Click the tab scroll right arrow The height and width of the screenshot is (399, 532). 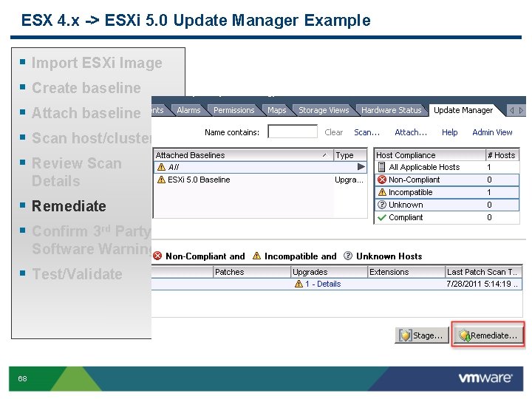521,110
